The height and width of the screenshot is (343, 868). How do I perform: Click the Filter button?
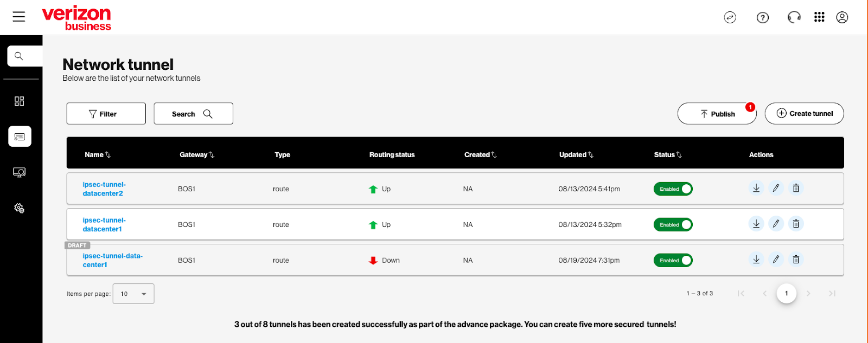pyautogui.click(x=106, y=114)
